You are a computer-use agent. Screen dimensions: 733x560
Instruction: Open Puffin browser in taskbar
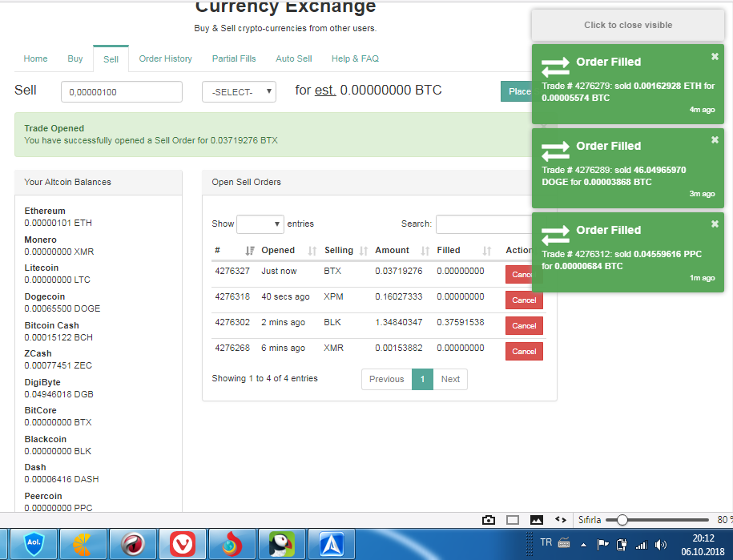tap(281, 545)
